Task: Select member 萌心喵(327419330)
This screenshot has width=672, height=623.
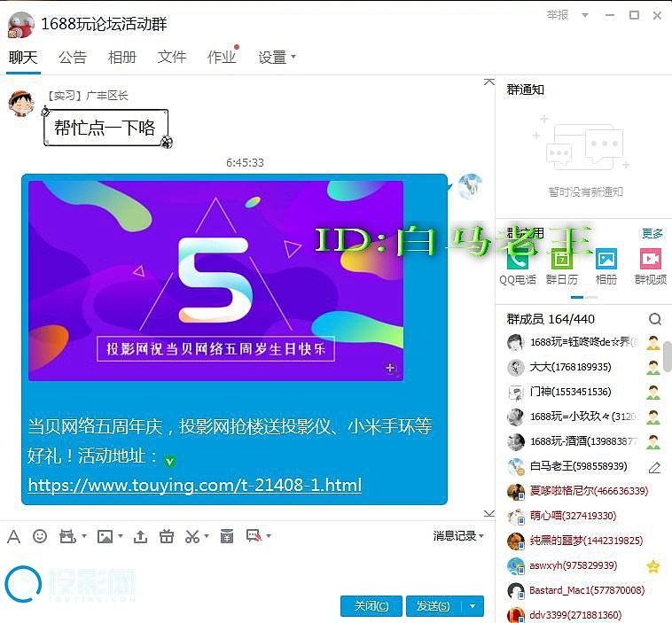Action: [x=584, y=517]
